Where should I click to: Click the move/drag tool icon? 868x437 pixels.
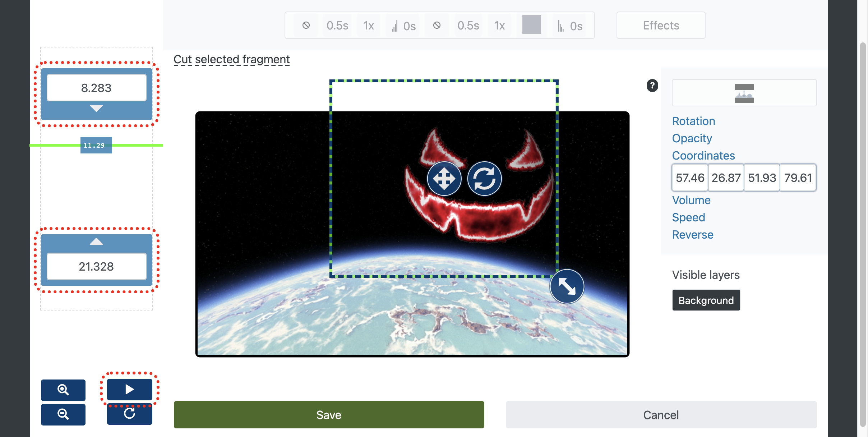pos(444,178)
